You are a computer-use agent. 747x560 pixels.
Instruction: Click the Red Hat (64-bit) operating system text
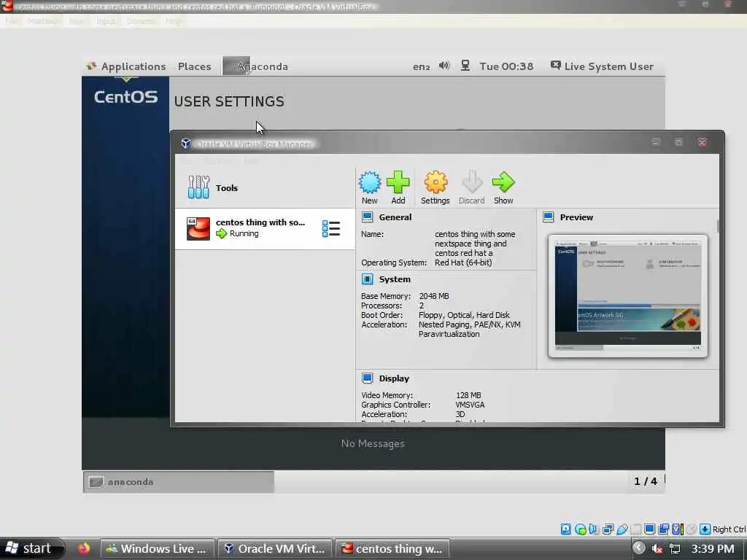(463, 262)
